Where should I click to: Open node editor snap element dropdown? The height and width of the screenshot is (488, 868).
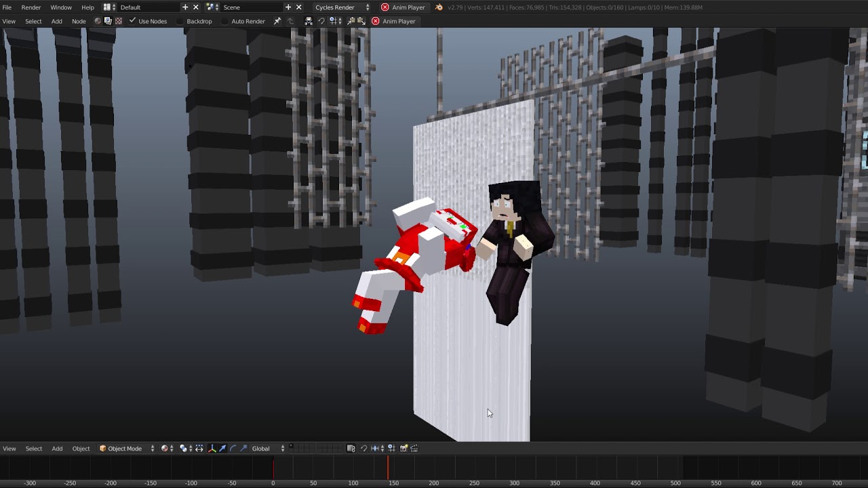click(335, 21)
